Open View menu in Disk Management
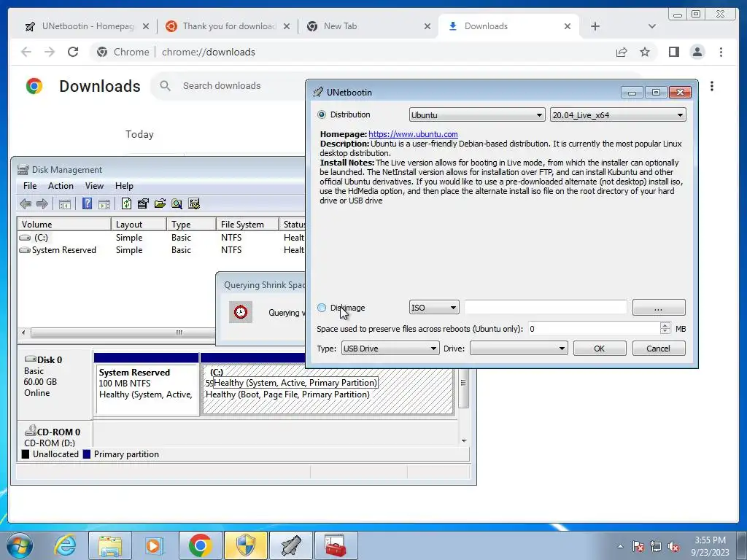 (x=94, y=186)
